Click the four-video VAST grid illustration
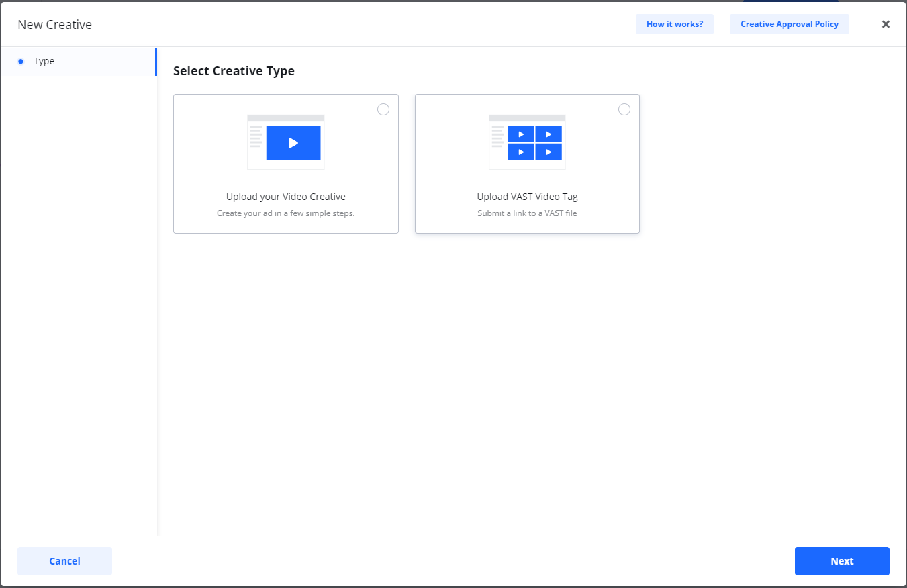This screenshot has width=907, height=588. tap(528, 142)
